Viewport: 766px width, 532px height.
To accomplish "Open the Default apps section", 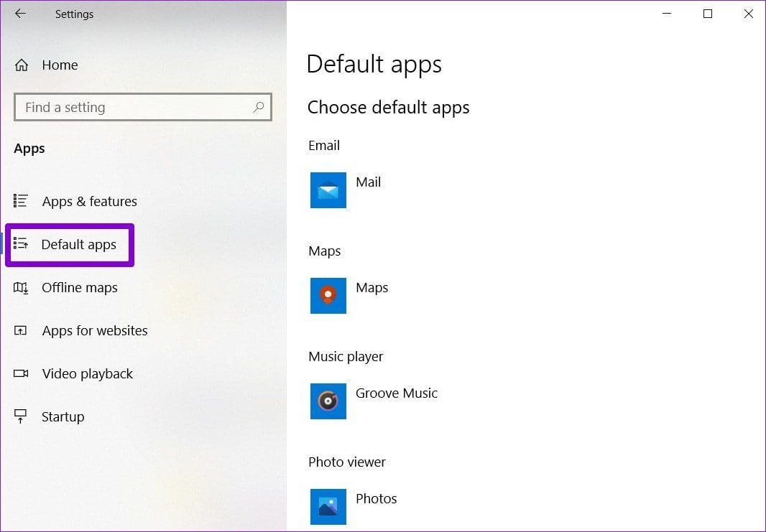I will pos(78,245).
